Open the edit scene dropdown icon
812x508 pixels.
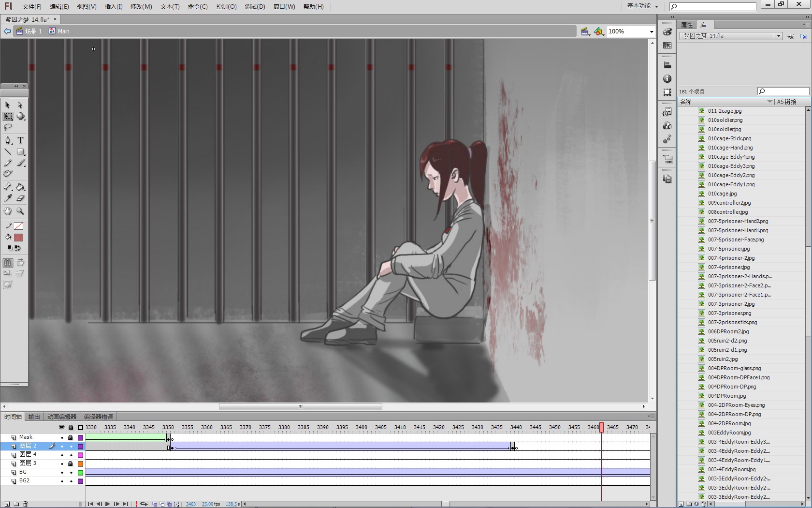(585, 31)
